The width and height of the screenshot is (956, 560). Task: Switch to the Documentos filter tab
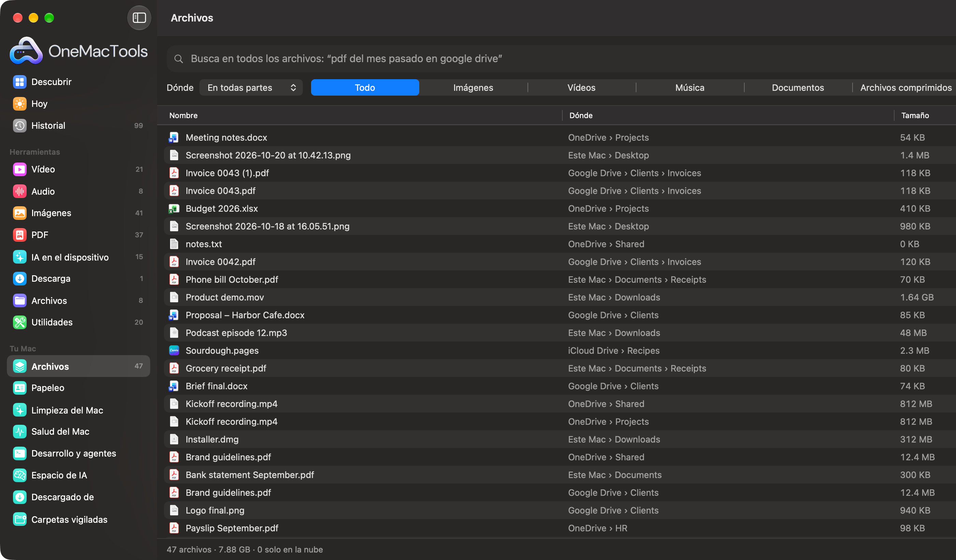click(x=798, y=88)
